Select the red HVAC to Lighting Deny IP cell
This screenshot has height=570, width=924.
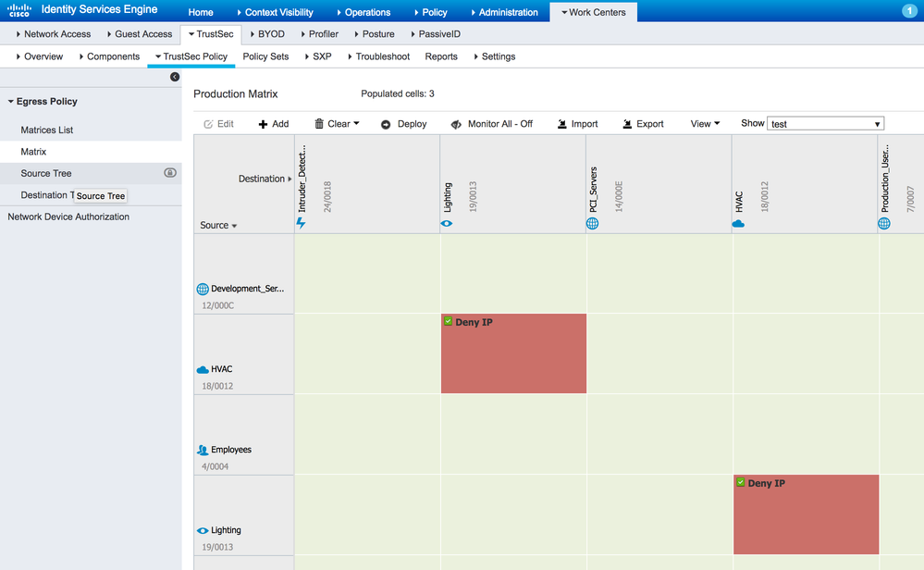coord(514,353)
